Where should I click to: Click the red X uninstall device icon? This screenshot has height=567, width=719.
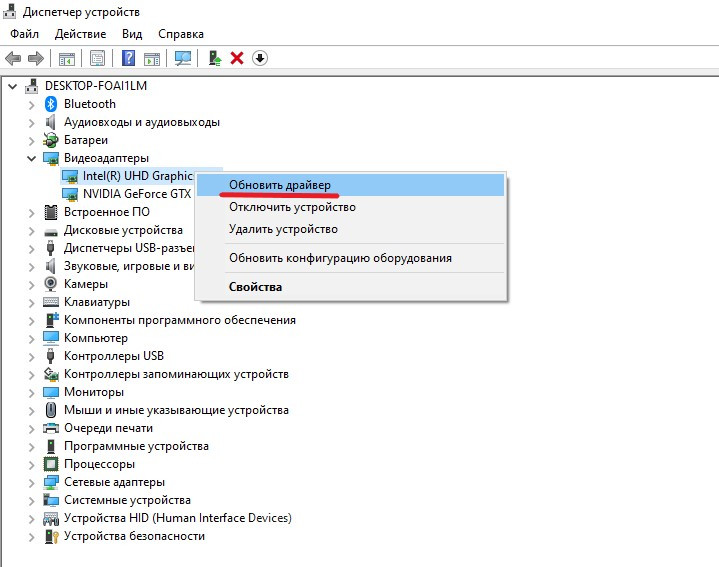(x=237, y=58)
